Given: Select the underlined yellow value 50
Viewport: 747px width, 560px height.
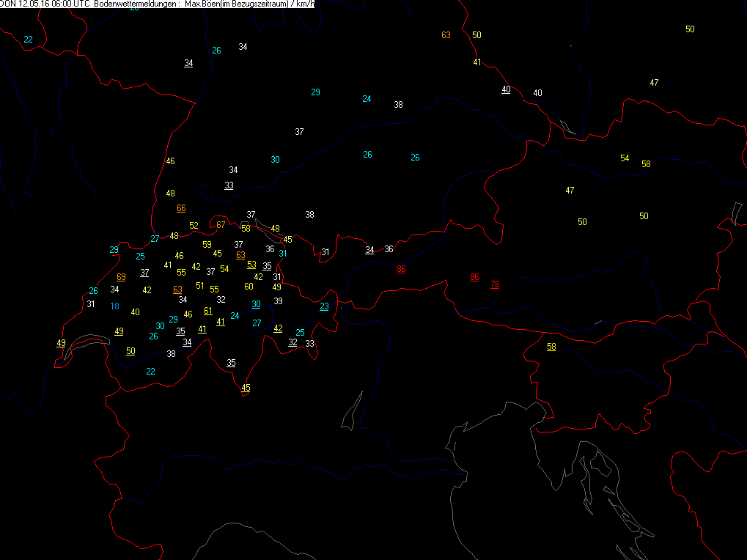Looking at the screenshot, I should (130, 351).
